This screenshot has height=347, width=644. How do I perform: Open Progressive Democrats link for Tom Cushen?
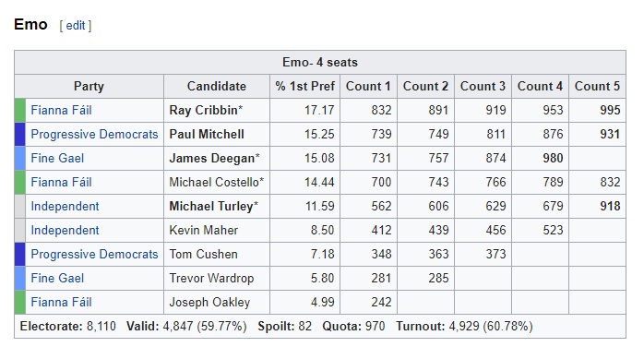[94, 254]
